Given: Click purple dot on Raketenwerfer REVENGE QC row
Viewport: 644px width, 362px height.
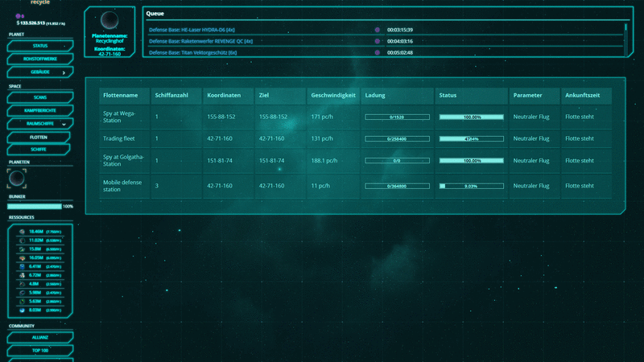Looking at the screenshot, I should 377,41.
